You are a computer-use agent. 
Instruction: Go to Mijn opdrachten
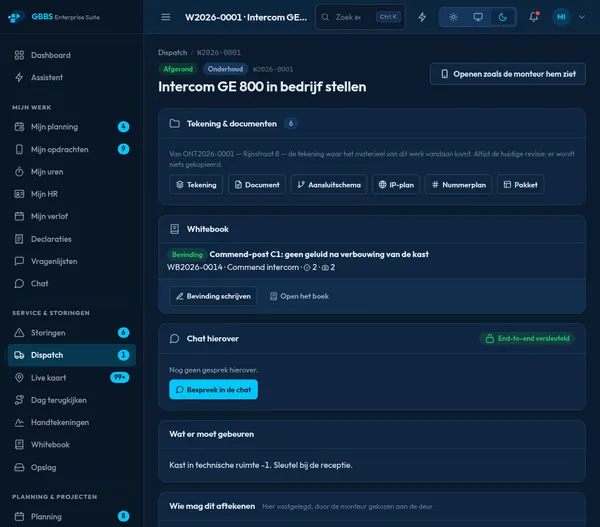[71, 149]
